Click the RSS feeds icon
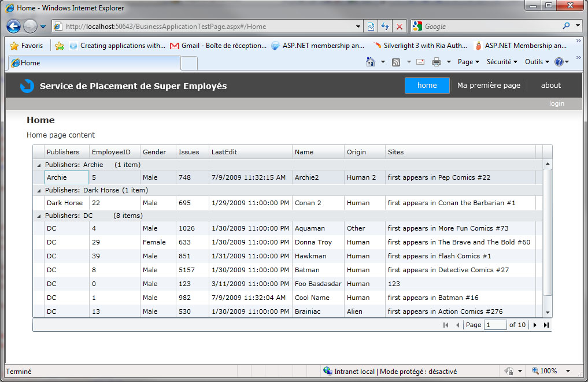Image resolution: width=588 pixels, height=382 pixels. tap(396, 62)
